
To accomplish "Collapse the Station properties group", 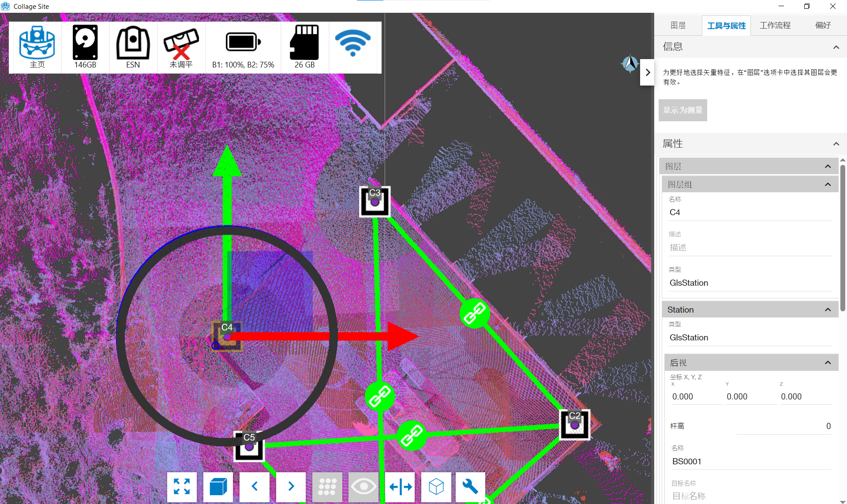I will click(828, 310).
